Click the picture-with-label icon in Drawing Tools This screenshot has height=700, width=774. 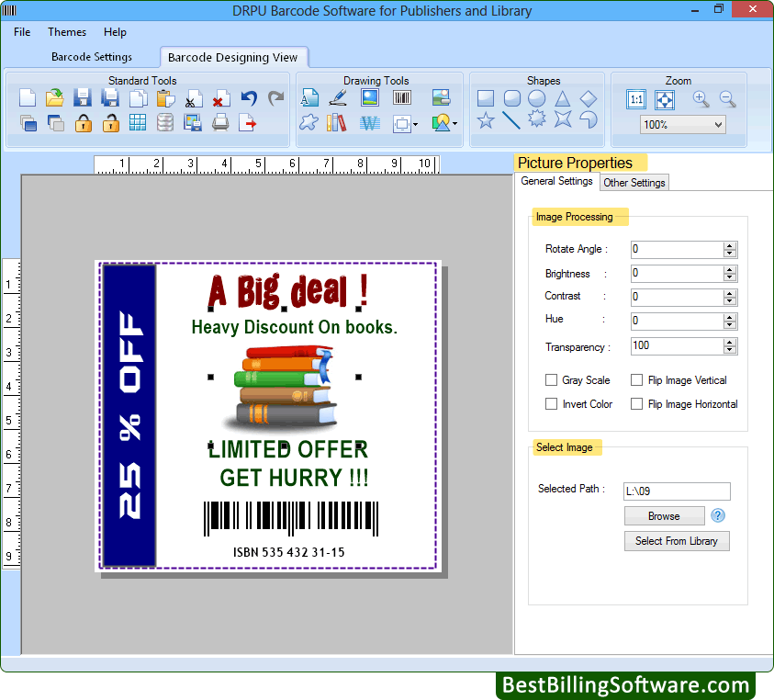pos(441,97)
